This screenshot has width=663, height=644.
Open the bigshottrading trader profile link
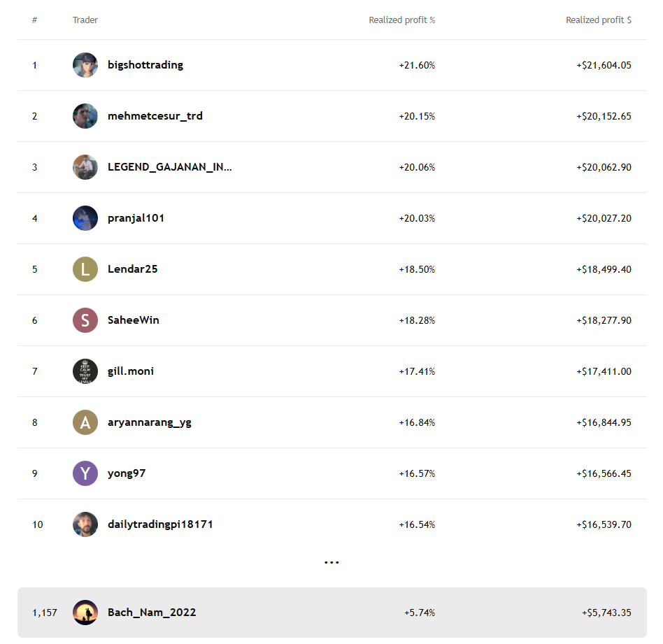[145, 65]
